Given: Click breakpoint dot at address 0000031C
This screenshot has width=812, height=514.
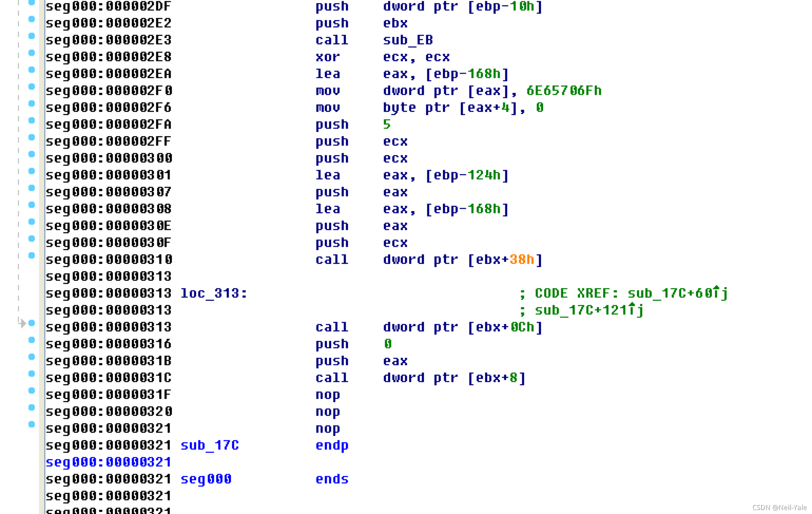Looking at the screenshot, I should (x=31, y=374).
